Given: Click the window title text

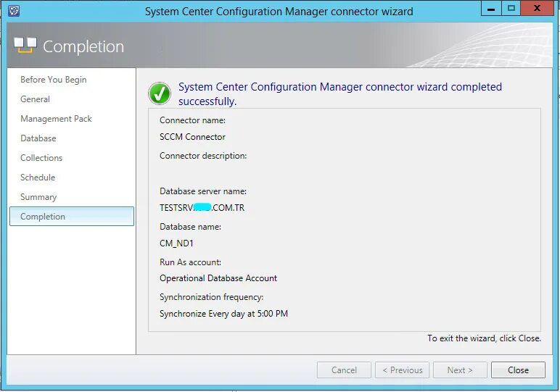Looking at the screenshot, I should (279, 12).
